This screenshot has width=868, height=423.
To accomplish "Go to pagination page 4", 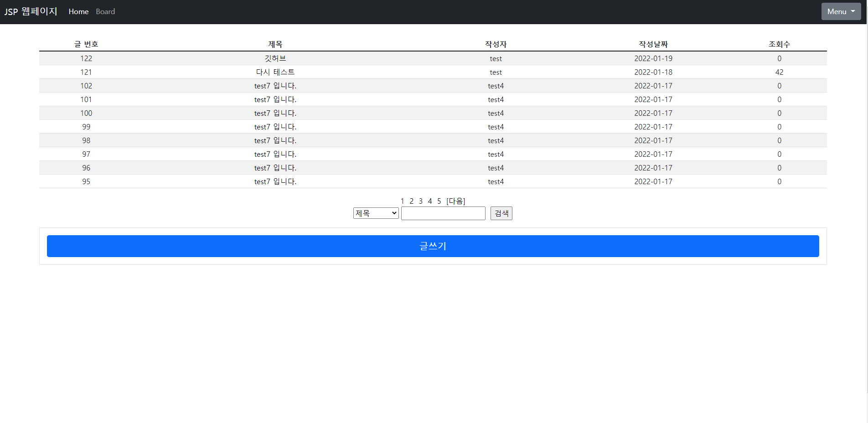I will [x=430, y=201].
